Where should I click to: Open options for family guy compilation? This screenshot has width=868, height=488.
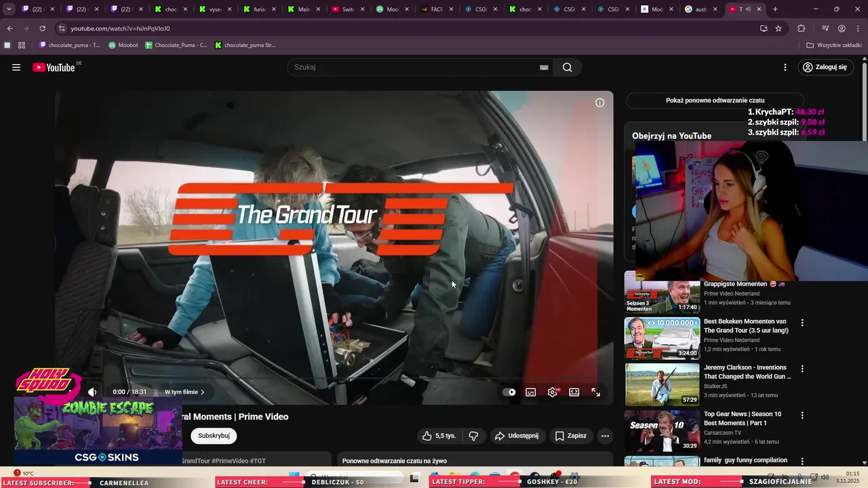pos(802,461)
